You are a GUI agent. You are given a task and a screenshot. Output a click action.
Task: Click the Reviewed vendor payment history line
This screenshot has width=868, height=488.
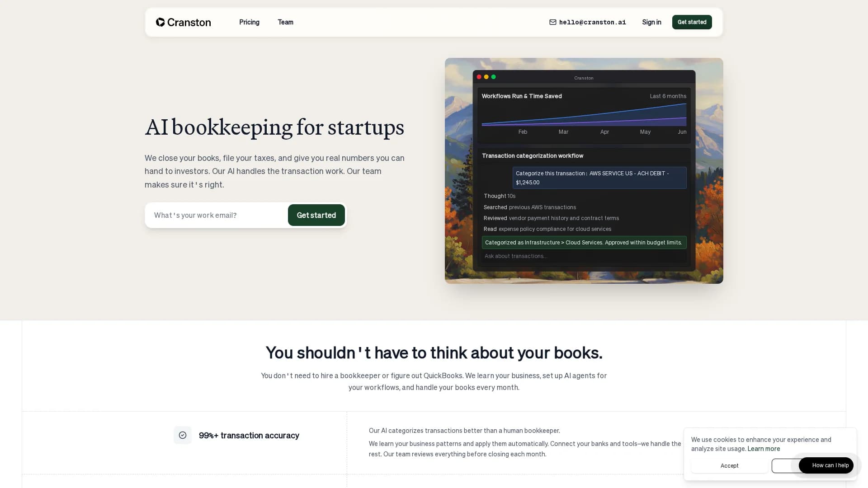coord(551,218)
